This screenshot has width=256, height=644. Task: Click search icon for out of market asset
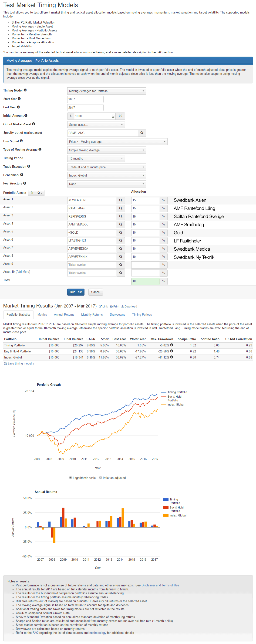(x=142, y=133)
